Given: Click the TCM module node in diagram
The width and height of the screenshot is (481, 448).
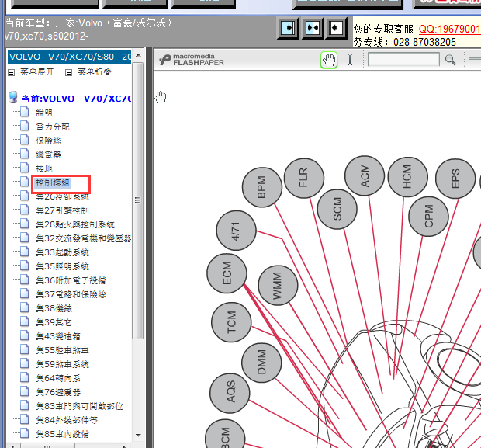Looking at the screenshot, I should [231, 322].
